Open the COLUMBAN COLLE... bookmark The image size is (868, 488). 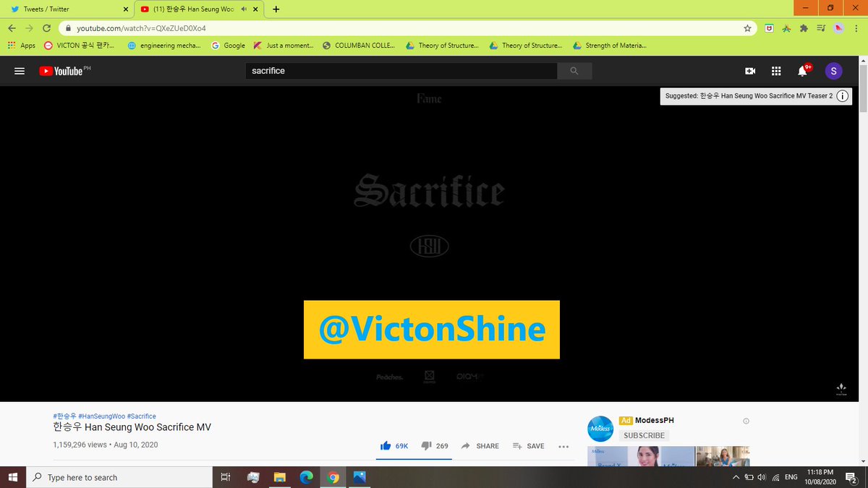[x=359, y=46]
